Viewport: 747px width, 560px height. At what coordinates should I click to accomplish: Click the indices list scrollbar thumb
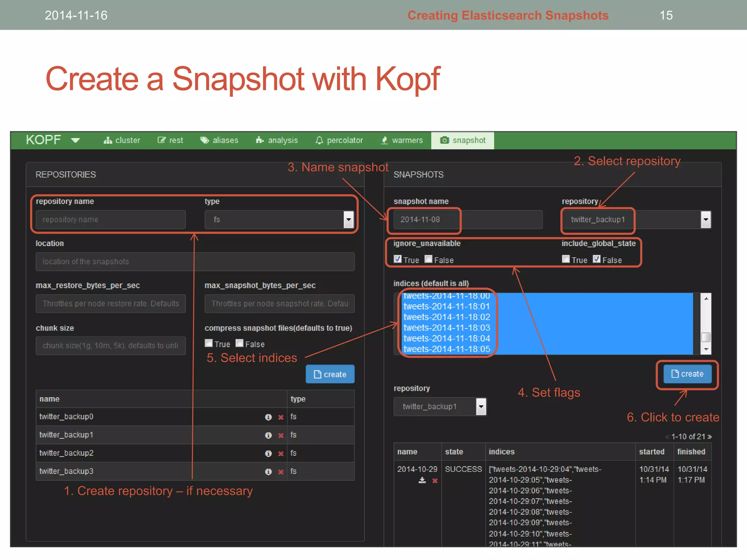coord(706,337)
